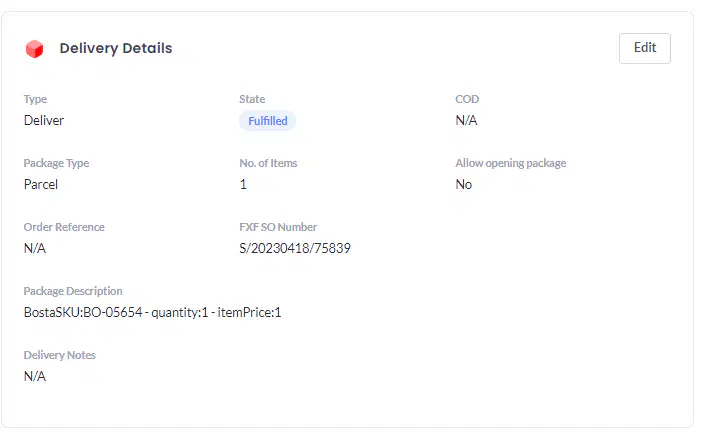This screenshot has height=433, width=703.
Task: Click the COD N/A value
Action: (466, 120)
